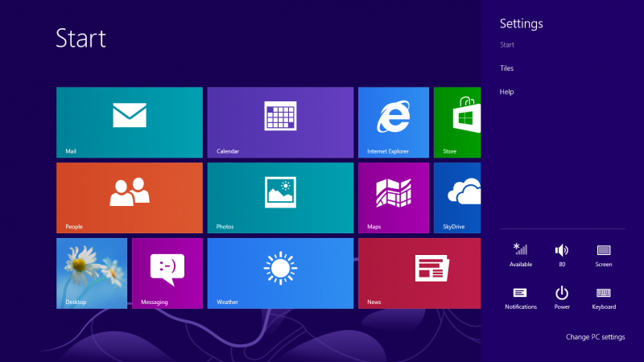Image resolution: width=644 pixels, height=362 pixels.
Task: Switch to the Desktop tile
Action: (x=91, y=273)
